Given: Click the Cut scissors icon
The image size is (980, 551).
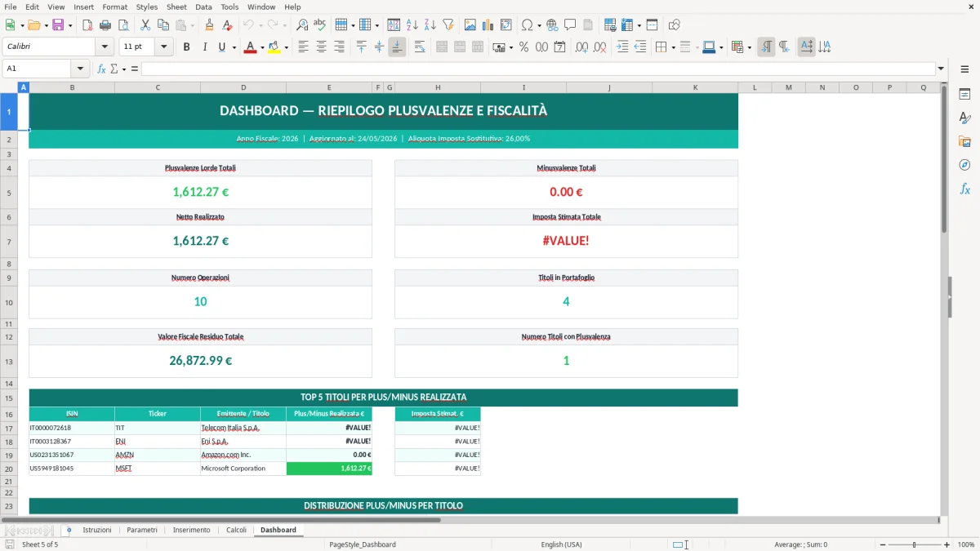Looking at the screenshot, I should [145, 25].
